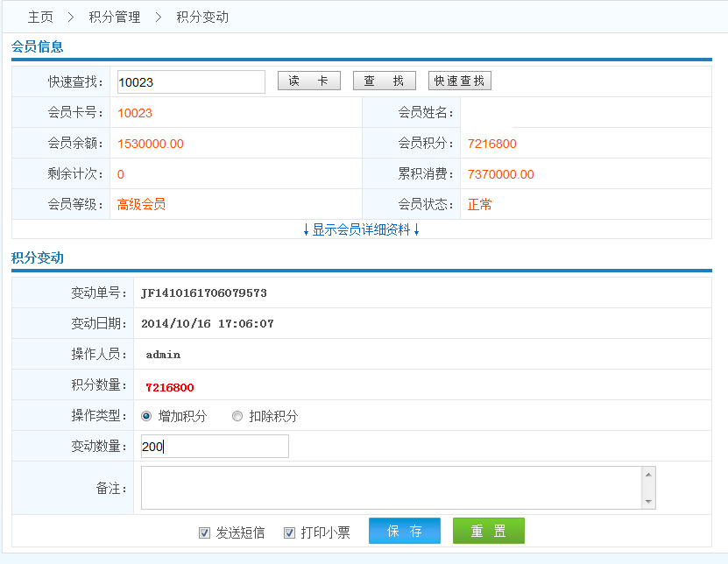Image resolution: width=728 pixels, height=564 pixels.
Task: Open 积分管理 in breadcrumb
Action: [115, 17]
